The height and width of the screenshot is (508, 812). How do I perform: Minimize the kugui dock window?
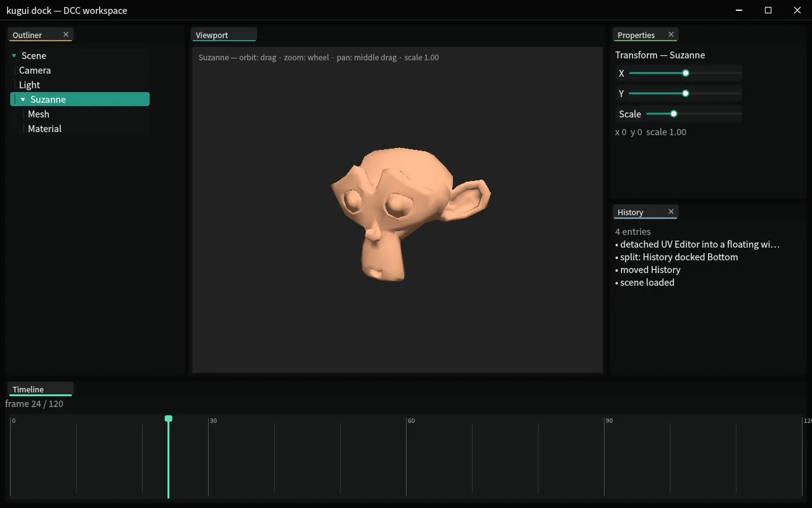(x=739, y=10)
